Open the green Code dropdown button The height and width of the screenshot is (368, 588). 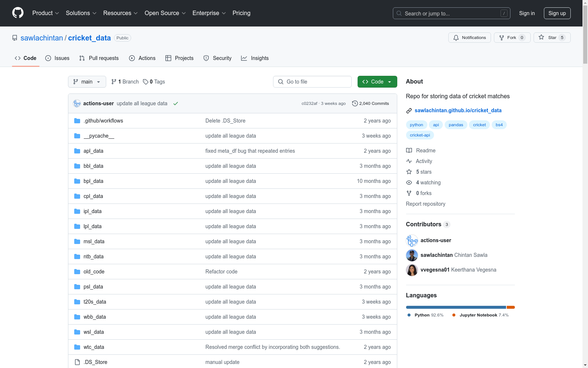pyautogui.click(x=377, y=82)
